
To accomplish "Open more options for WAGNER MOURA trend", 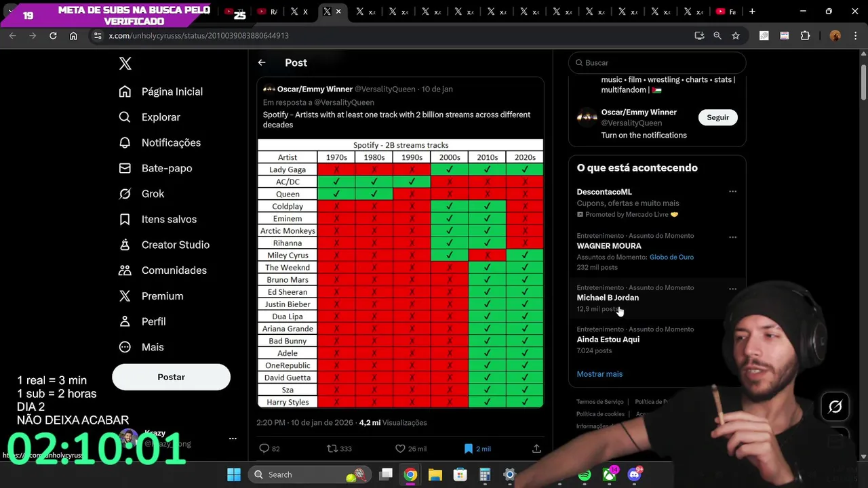I will coord(732,237).
